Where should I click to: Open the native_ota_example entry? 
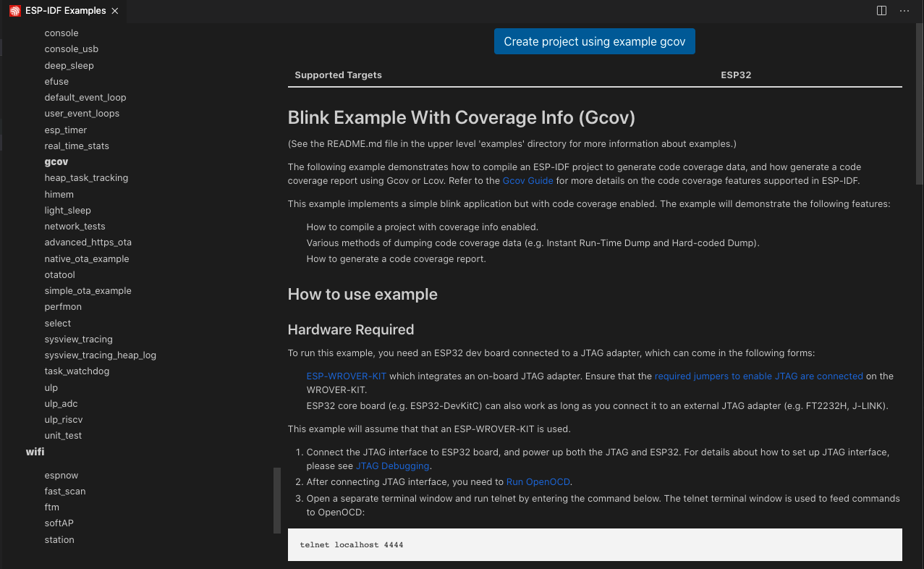(86, 259)
